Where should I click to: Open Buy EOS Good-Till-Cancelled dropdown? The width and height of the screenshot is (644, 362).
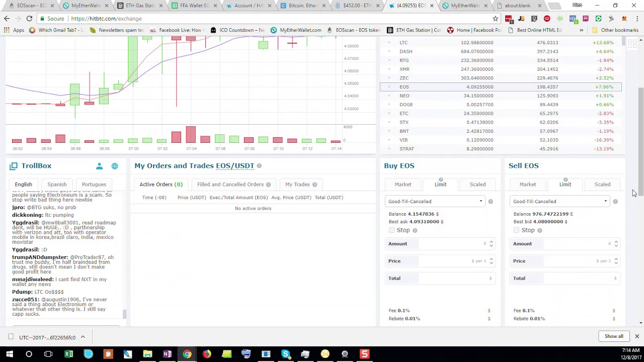pos(435,202)
